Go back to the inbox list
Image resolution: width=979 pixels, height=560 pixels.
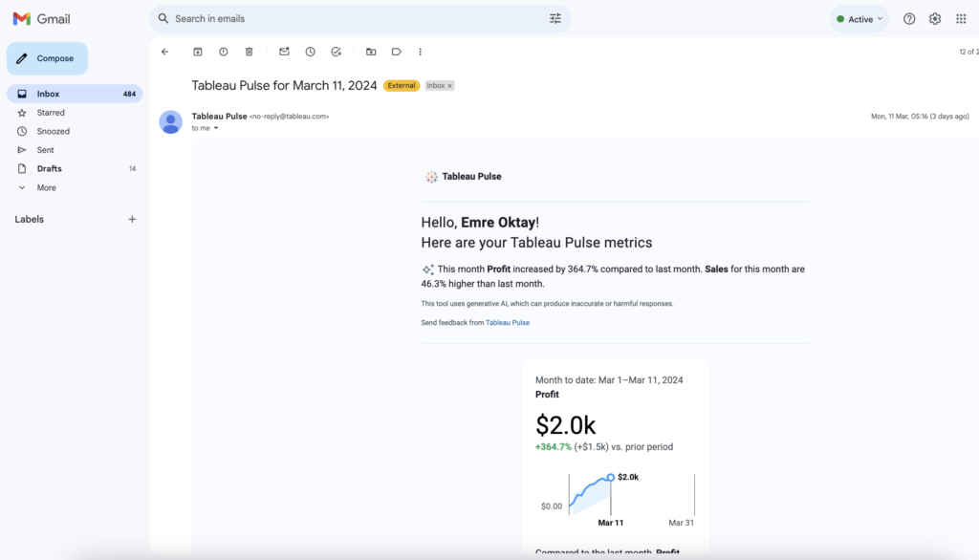click(x=164, y=52)
